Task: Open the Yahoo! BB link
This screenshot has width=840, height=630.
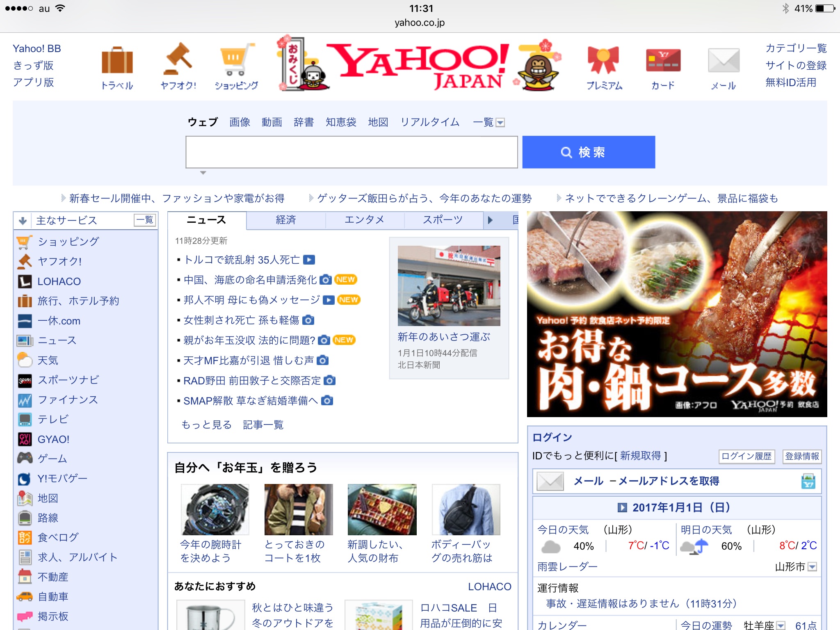Action: (37, 48)
